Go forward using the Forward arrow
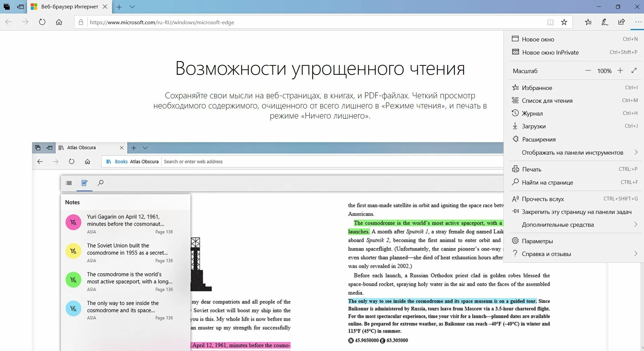This screenshot has height=351, width=644. [25, 22]
